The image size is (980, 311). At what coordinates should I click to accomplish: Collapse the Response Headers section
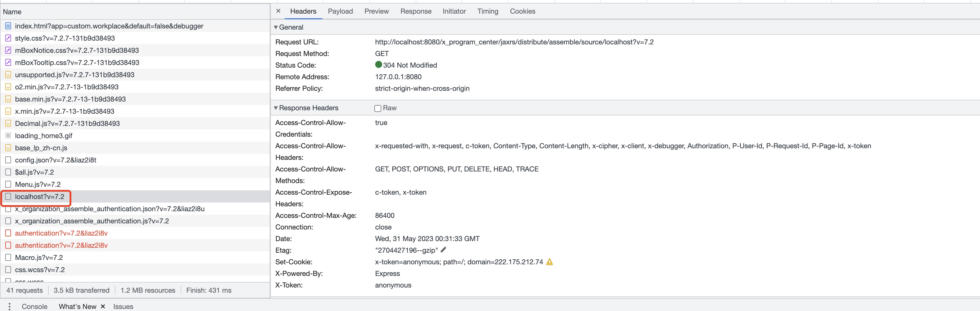click(x=276, y=108)
